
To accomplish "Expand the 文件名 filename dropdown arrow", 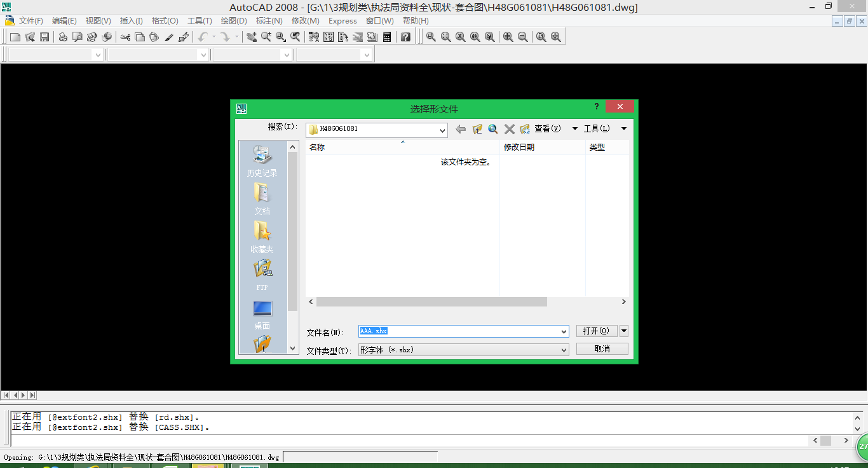I will [564, 332].
